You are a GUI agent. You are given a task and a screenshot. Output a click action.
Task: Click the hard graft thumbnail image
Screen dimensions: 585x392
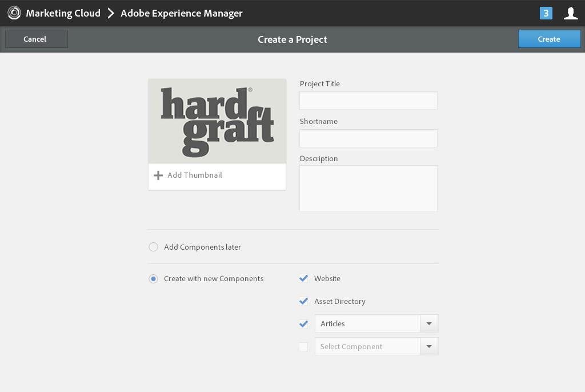pyautogui.click(x=217, y=121)
